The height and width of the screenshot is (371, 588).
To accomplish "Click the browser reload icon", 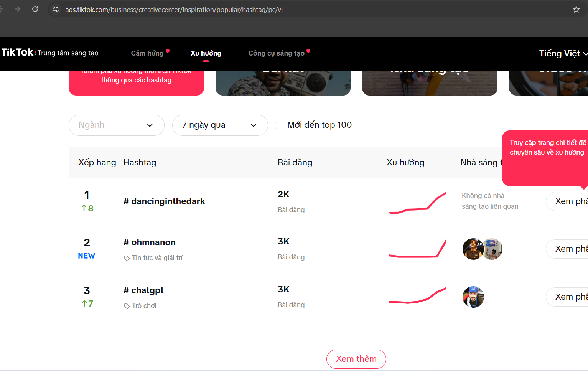I will (x=35, y=9).
